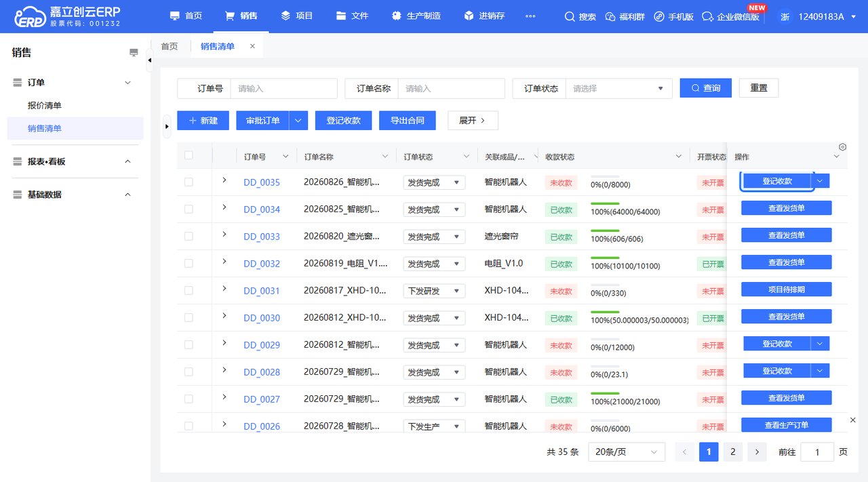
Task: Check the DD_0033 row checkbox
Action: 189,236
